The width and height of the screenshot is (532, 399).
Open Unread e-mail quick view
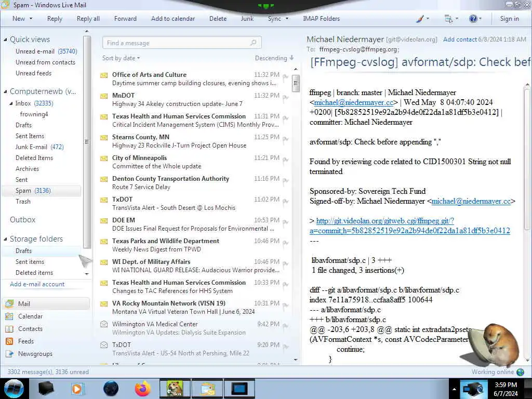[46, 51]
